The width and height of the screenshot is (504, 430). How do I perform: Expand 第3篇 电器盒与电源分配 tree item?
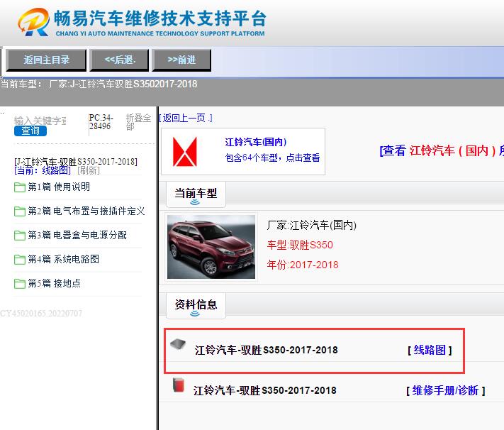(x=77, y=235)
